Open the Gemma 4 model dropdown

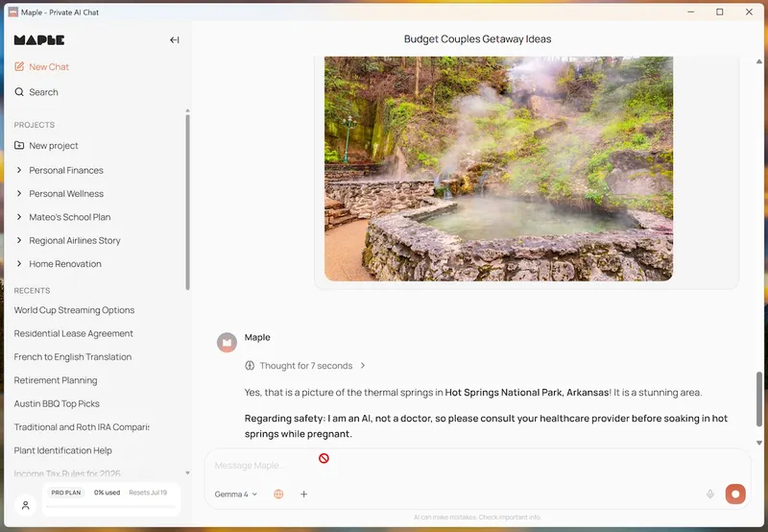coord(235,495)
